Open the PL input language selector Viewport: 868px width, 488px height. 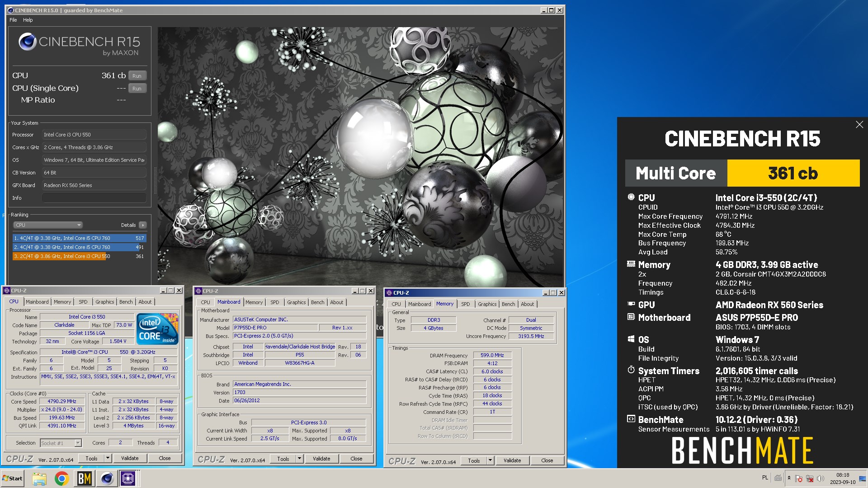pyautogui.click(x=765, y=478)
